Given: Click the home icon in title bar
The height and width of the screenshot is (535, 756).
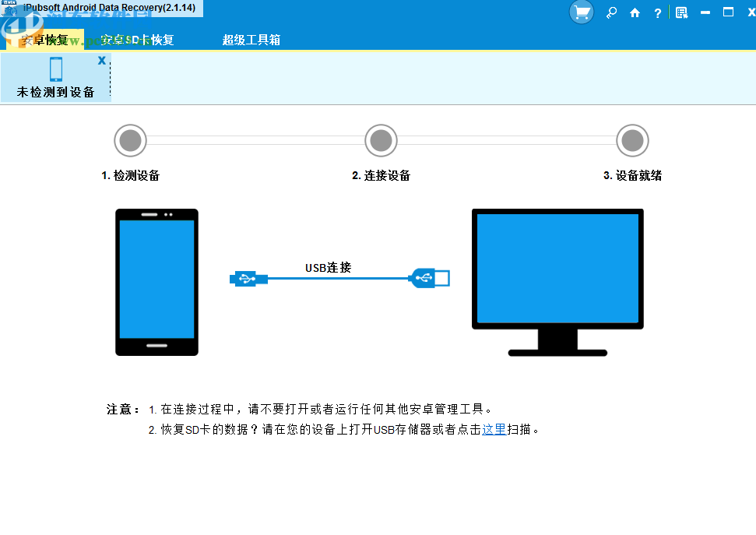Looking at the screenshot, I should [x=634, y=12].
